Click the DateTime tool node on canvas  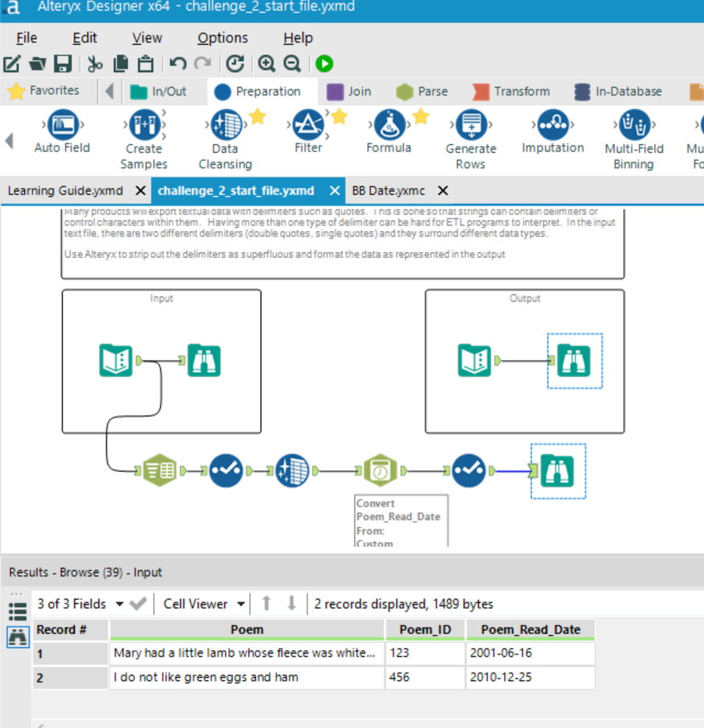(x=380, y=471)
